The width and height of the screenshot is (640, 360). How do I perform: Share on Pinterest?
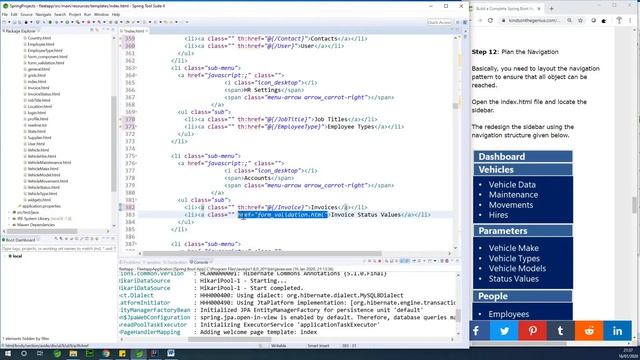tap(533, 331)
